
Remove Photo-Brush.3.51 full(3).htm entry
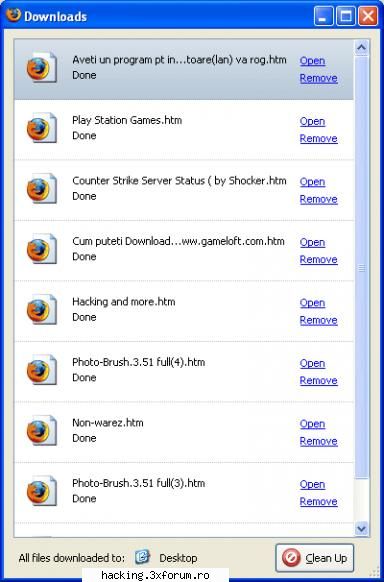(318, 502)
